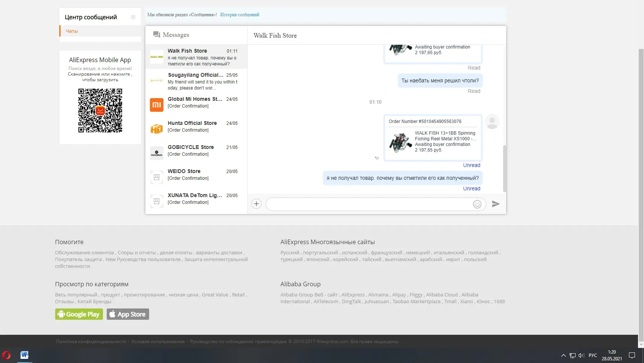
Task: Open network status tray icon
Action: pos(573,355)
